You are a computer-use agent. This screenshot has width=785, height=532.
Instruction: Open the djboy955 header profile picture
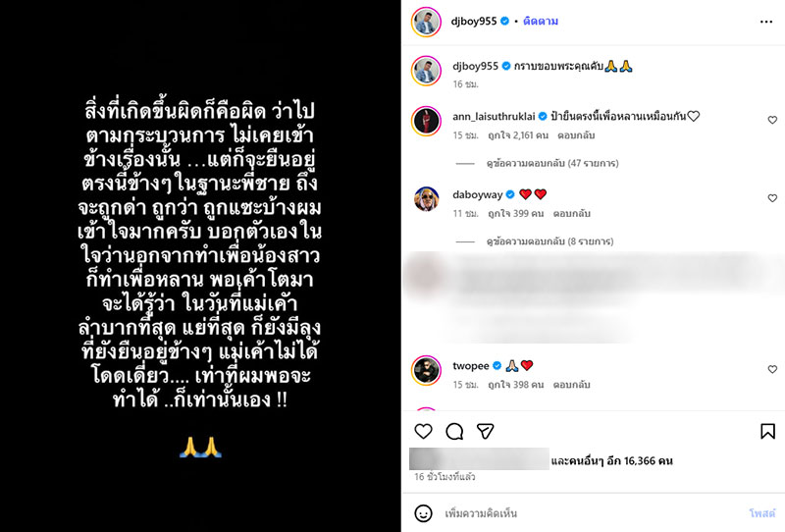coord(426,22)
